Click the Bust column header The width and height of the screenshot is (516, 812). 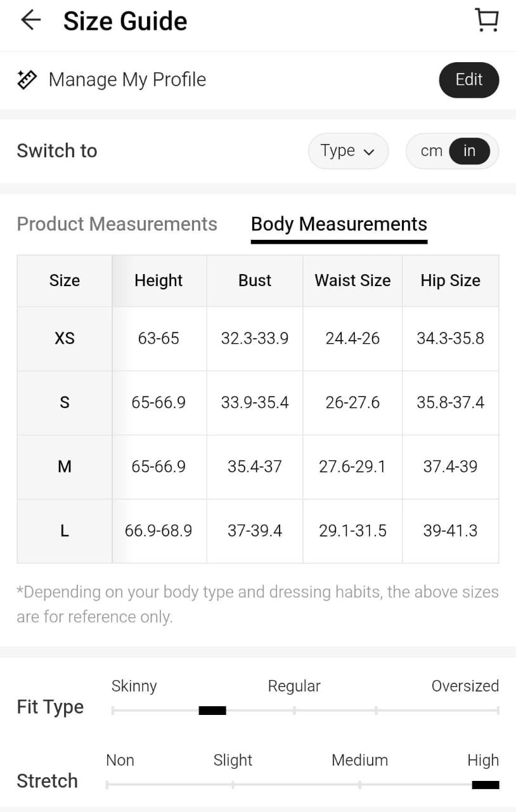point(255,281)
